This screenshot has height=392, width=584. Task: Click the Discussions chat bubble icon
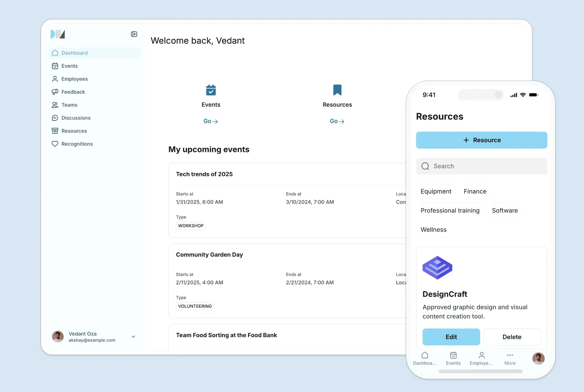pos(55,118)
